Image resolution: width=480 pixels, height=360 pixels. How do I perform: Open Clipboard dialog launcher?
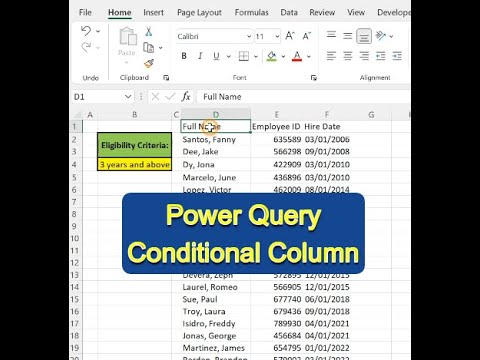[166, 78]
